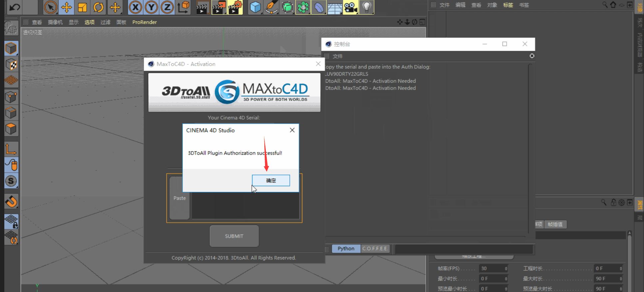The image size is (644, 292).
Task: Open the 帧插值 attribute tab
Action: 555,224
